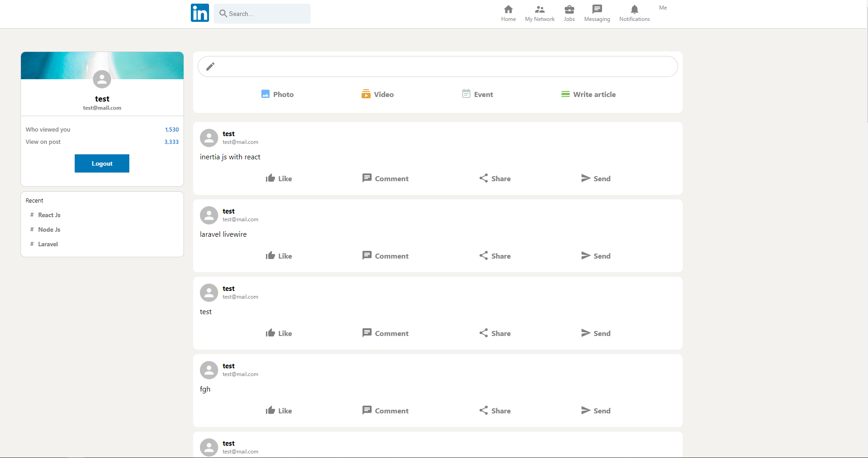Open the Me menu
Image resolution: width=868 pixels, height=458 pixels.
(663, 8)
